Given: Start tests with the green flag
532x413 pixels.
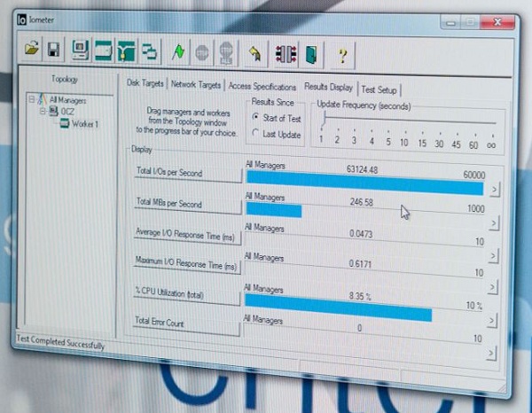Looking at the screenshot, I should pos(179,53).
